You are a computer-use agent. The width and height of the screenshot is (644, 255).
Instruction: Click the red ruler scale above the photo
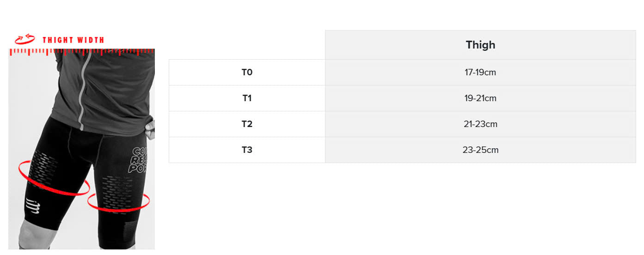click(x=81, y=52)
